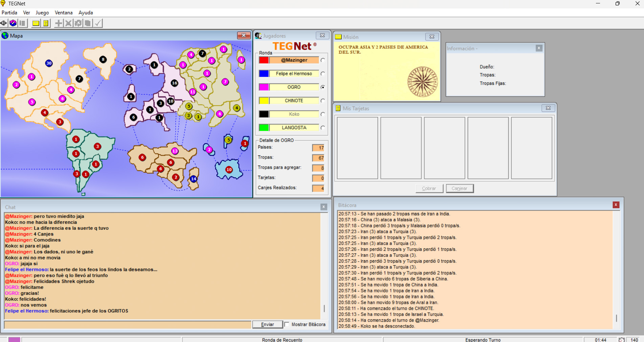Screen dimensions: 644x342
Task: Select the radio button beside @Mazinger
Action: (323, 60)
